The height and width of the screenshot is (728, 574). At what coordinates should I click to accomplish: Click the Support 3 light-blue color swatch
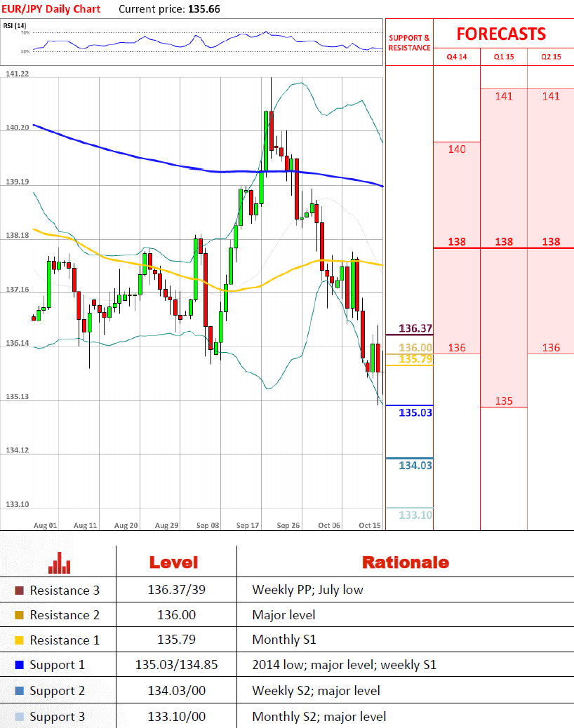point(19,716)
